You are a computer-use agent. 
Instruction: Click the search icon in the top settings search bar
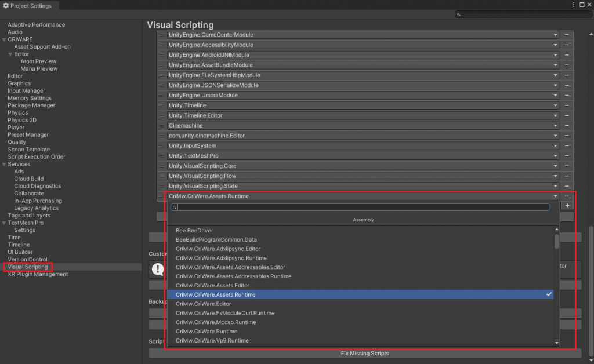click(459, 14)
